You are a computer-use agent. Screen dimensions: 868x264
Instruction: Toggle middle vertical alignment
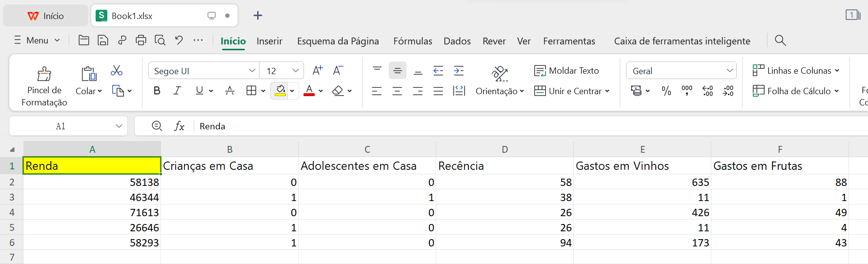tap(398, 71)
